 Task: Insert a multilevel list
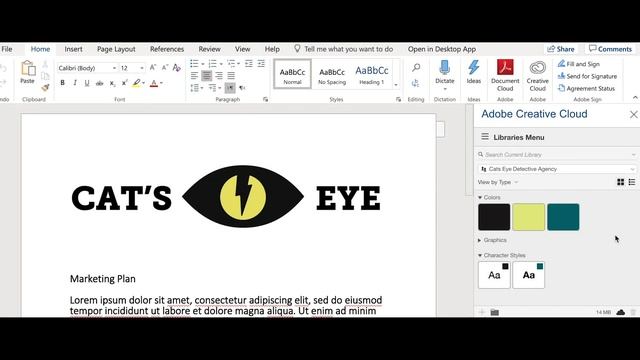tap(231, 64)
